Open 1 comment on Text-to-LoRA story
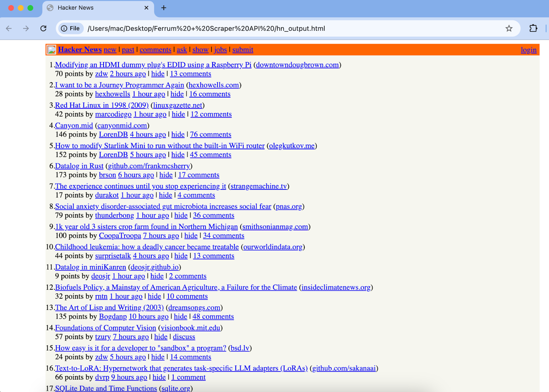Image resolution: width=549 pixels, height=392 pixels. coord(188,377)
